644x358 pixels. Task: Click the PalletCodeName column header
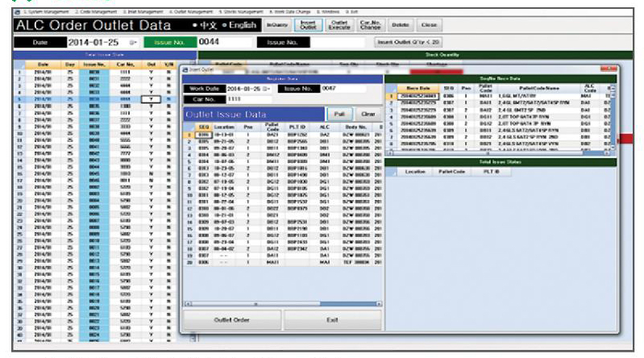point(539,89)
